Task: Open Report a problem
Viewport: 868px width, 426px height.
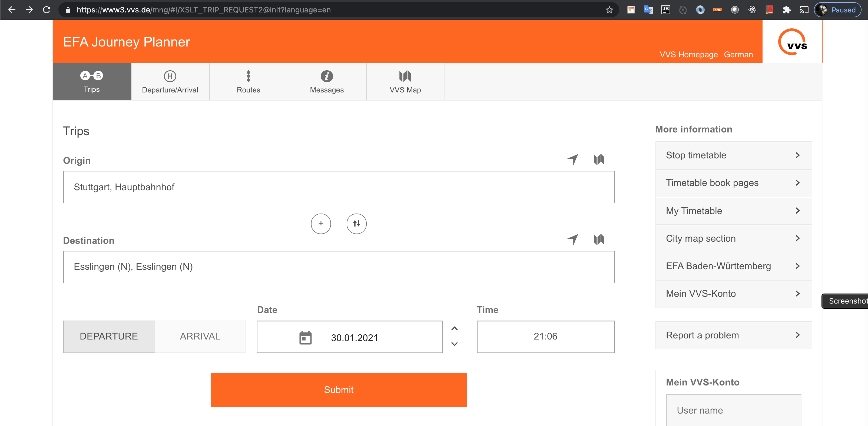Action: 733,335
